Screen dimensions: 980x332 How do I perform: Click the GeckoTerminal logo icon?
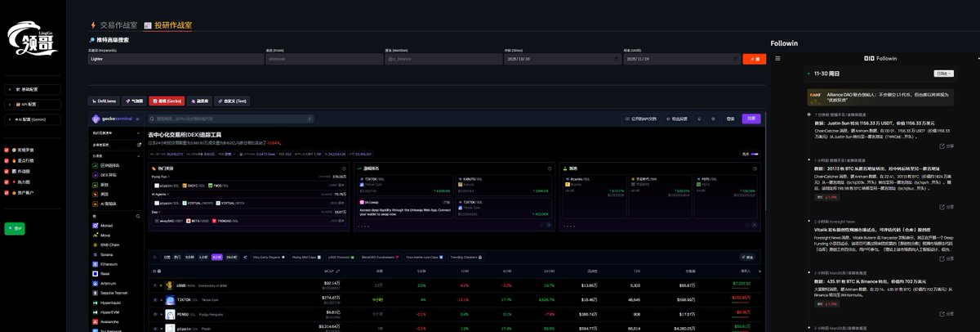97,119
